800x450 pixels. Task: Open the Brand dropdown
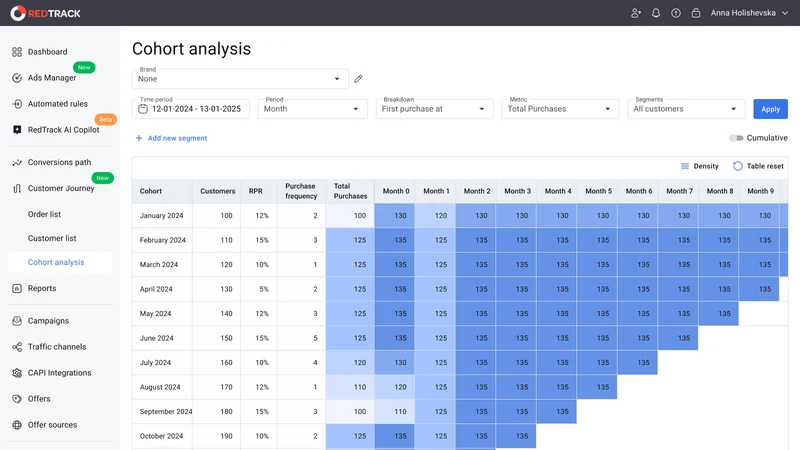240,79
